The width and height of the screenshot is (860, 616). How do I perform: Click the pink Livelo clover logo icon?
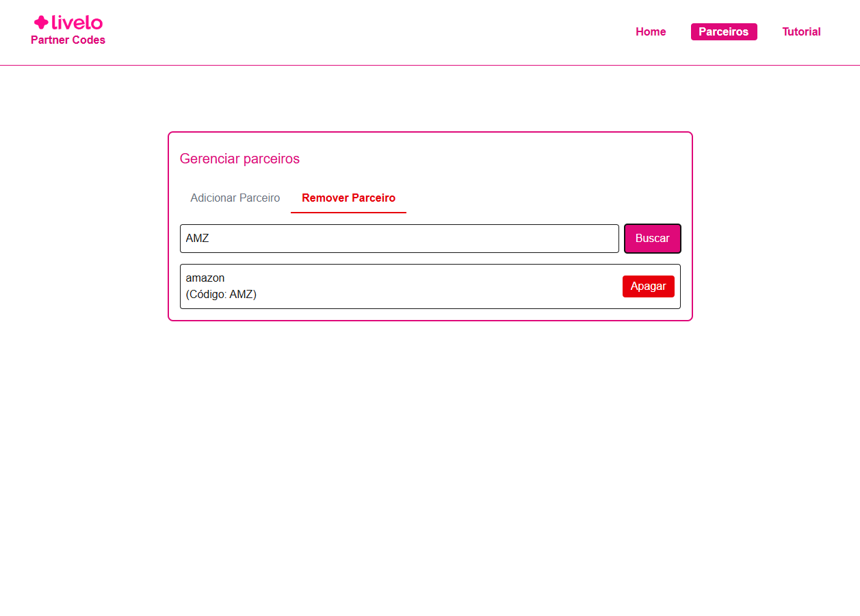coord(41,23)
